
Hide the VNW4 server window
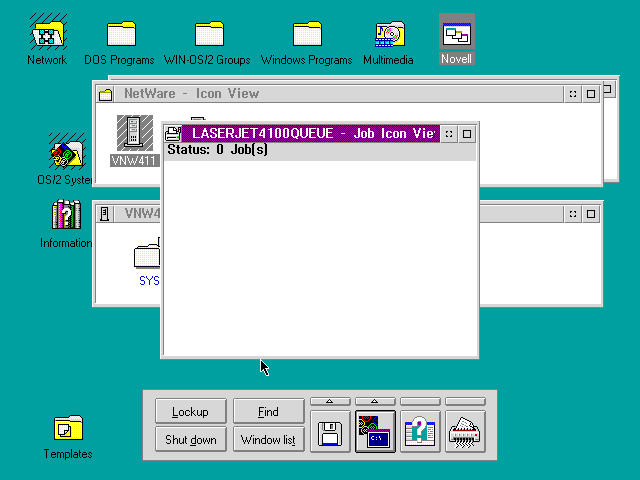tap(573, 214)
